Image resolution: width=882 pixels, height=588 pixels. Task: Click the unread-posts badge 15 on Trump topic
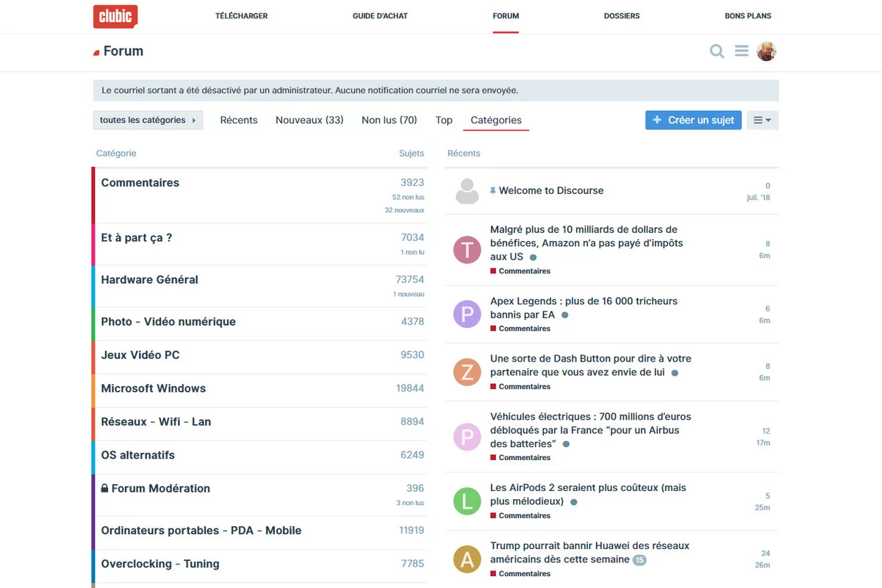click(639, 560)
